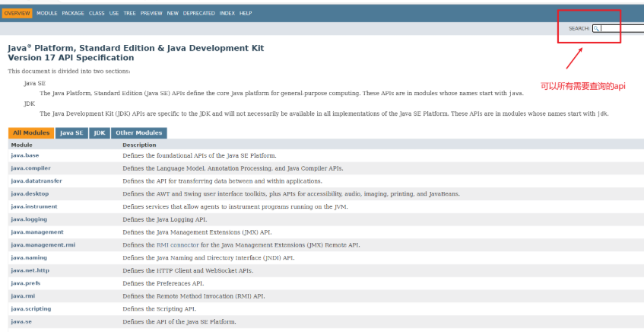This screenshot has width=644, height=332.
Task: Open the java.management module link
Action: (x=37, y=232)
